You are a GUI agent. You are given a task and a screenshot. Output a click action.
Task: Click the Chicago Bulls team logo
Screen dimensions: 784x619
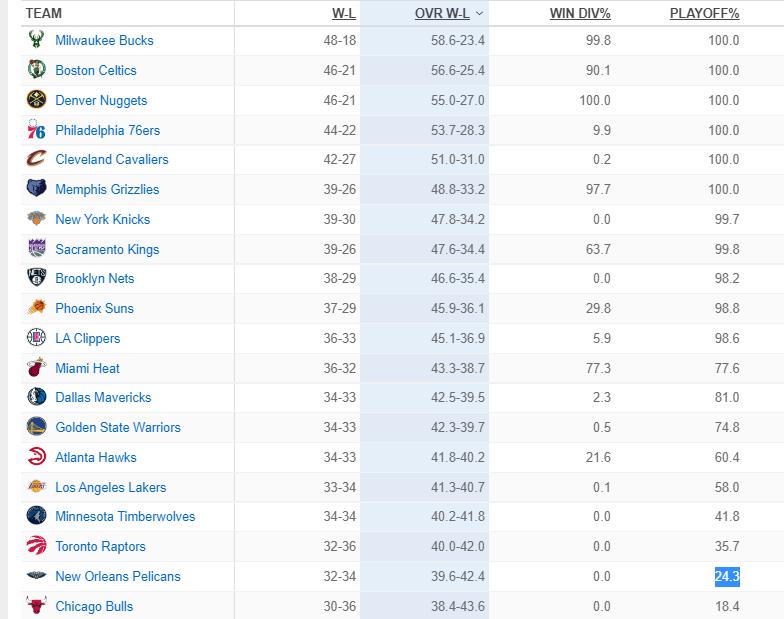click(x=36, y=606)
